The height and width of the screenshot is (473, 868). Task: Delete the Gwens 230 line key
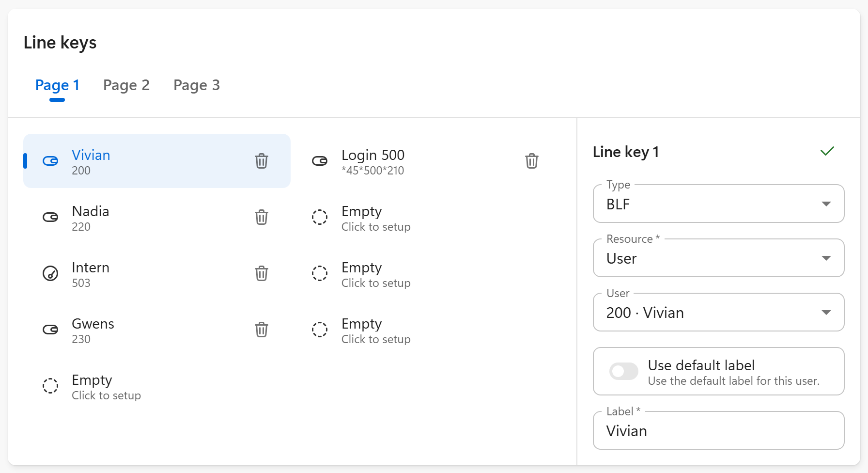[262, 330]
